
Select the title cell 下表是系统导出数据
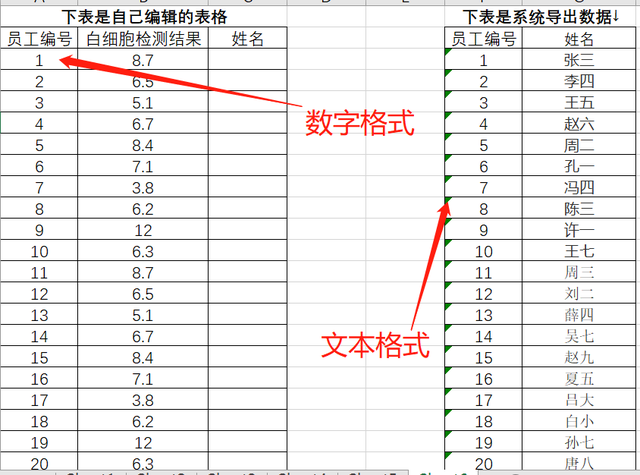540,17
